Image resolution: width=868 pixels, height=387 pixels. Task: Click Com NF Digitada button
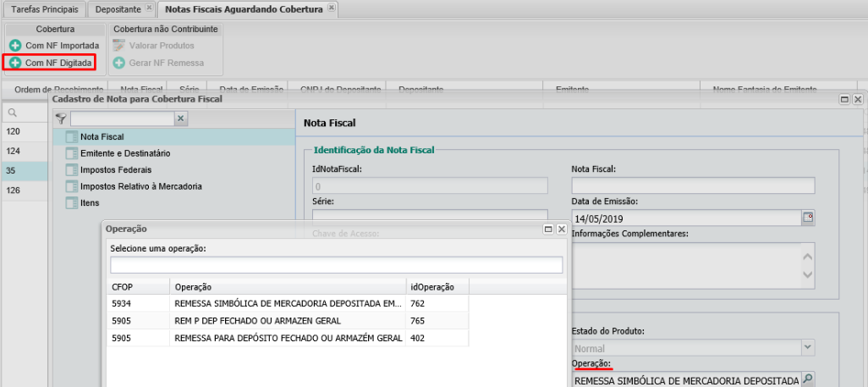point(51,64)
